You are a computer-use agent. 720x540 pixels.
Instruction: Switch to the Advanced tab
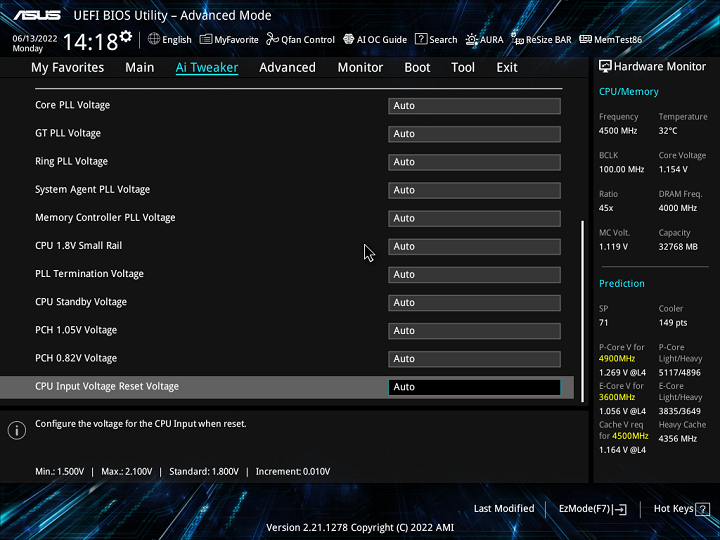tap(287, 68)
